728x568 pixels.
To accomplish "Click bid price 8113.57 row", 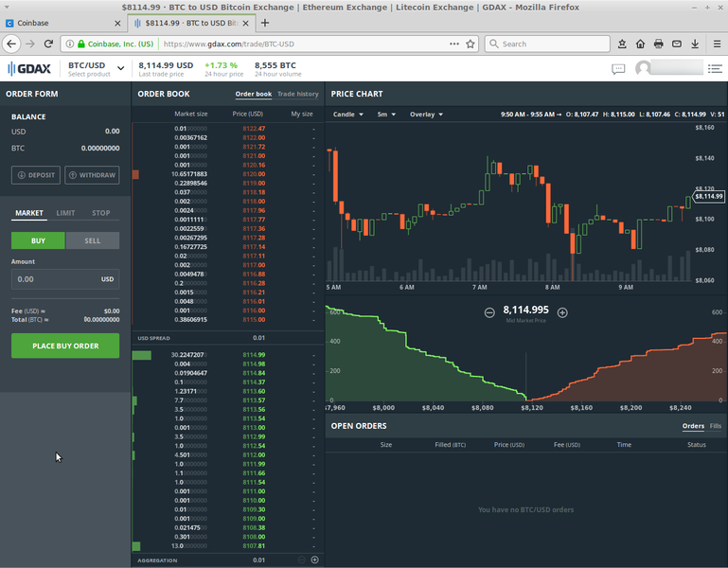I will 227,400.
